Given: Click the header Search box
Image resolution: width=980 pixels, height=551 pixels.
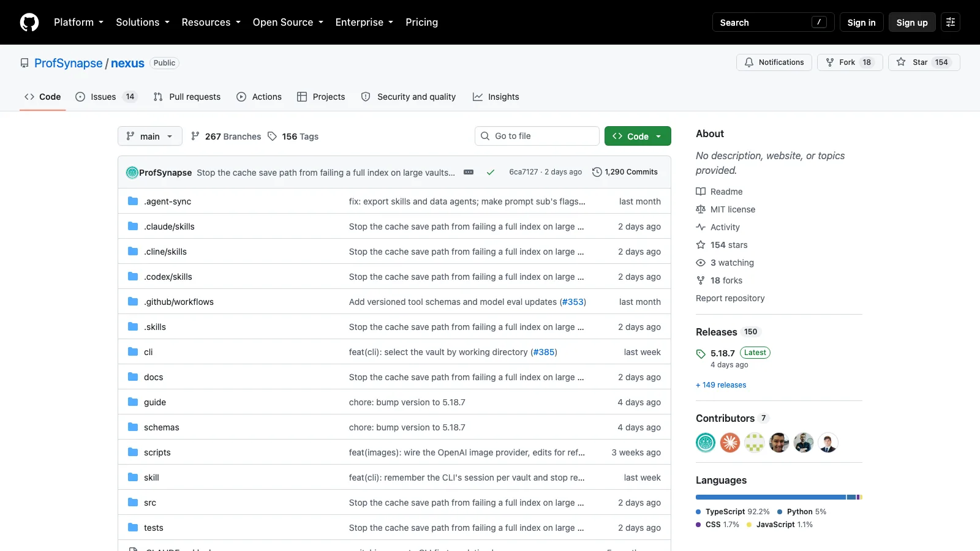Looking at the screenshot, I should [x=774, y=22].
